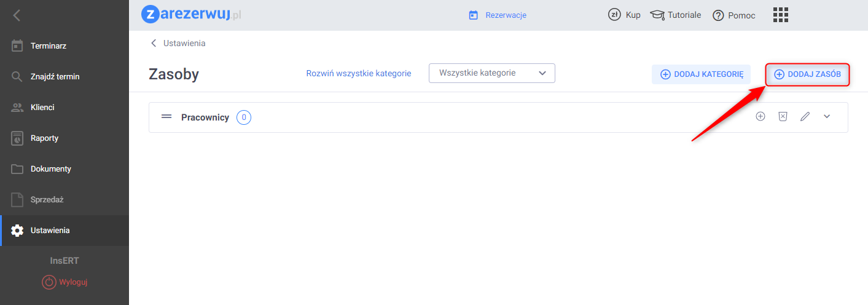Click the zarezerwuj.pl logo
Viewport: 868px width, 305px height.
(191, 15)
